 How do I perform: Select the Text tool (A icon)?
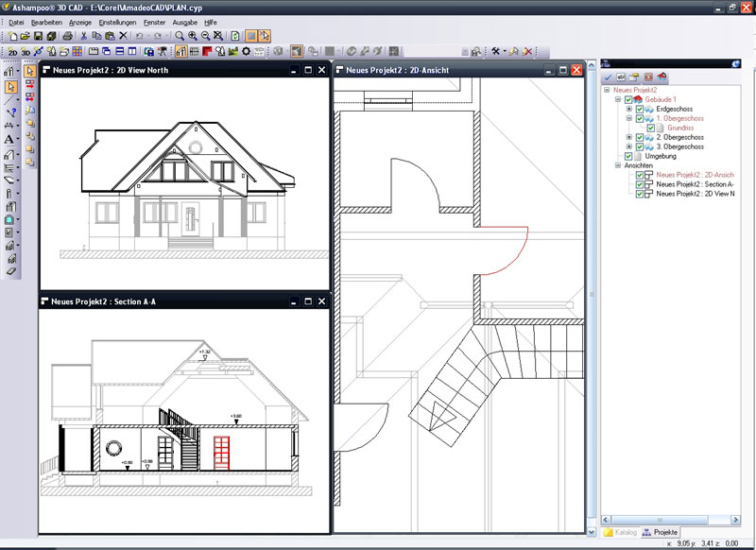click(x=9, y=139)
